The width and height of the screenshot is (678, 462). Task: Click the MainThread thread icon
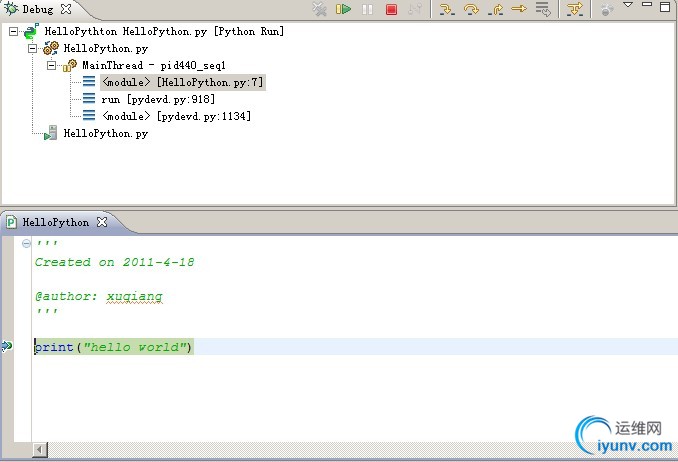70,65
